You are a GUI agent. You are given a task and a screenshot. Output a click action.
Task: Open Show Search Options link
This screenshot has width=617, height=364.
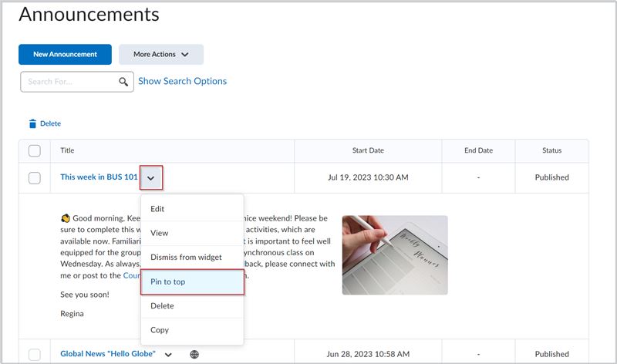182,81
